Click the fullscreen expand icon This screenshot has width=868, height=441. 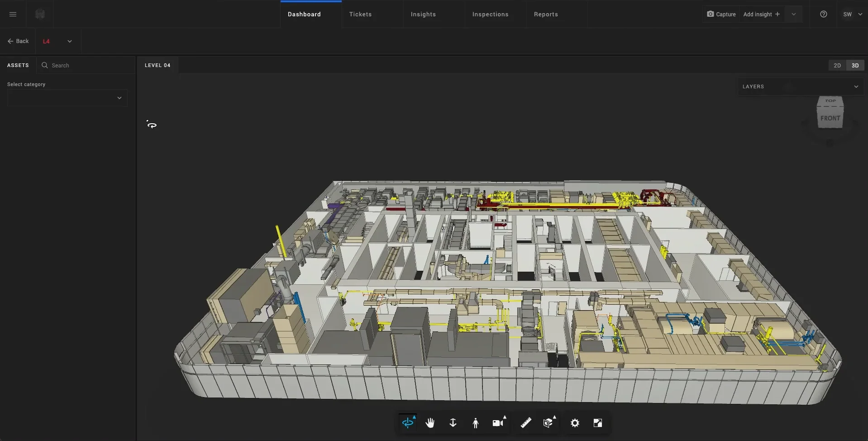pos(597,422)
